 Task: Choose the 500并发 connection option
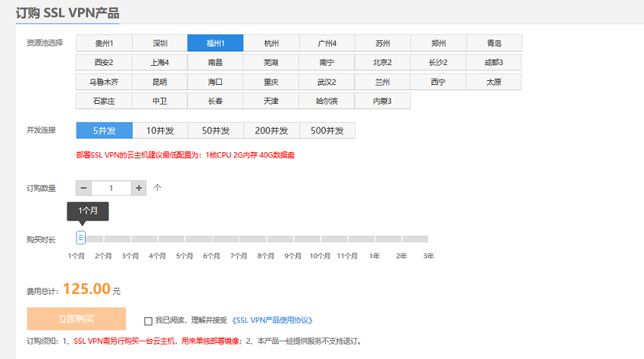[327, 131]
